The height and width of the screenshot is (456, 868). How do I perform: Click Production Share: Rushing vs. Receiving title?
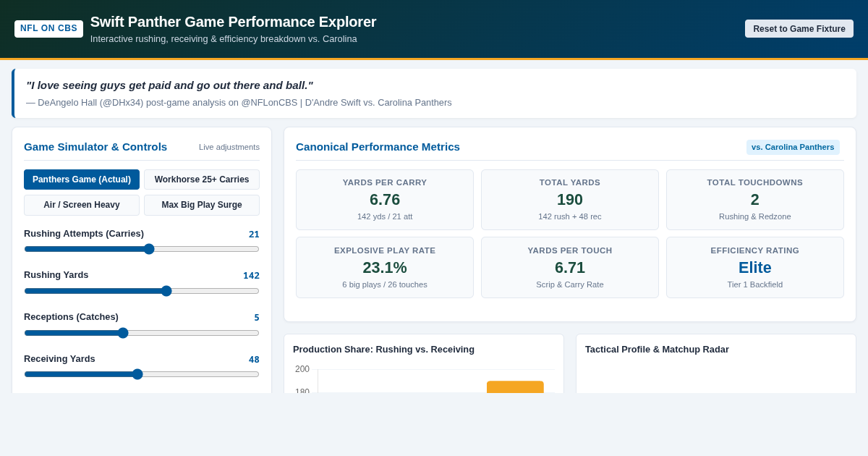point(383,350)
